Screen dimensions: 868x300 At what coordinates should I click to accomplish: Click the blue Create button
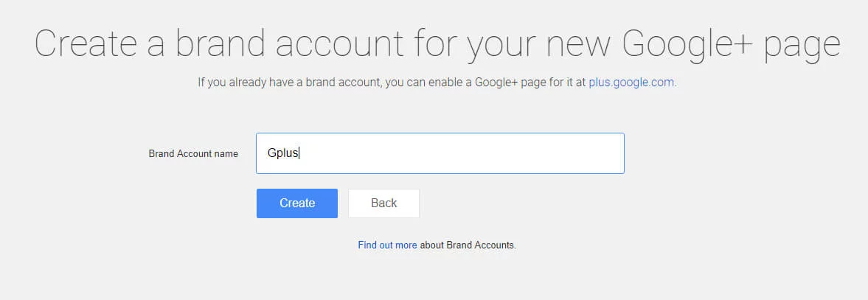296,203
